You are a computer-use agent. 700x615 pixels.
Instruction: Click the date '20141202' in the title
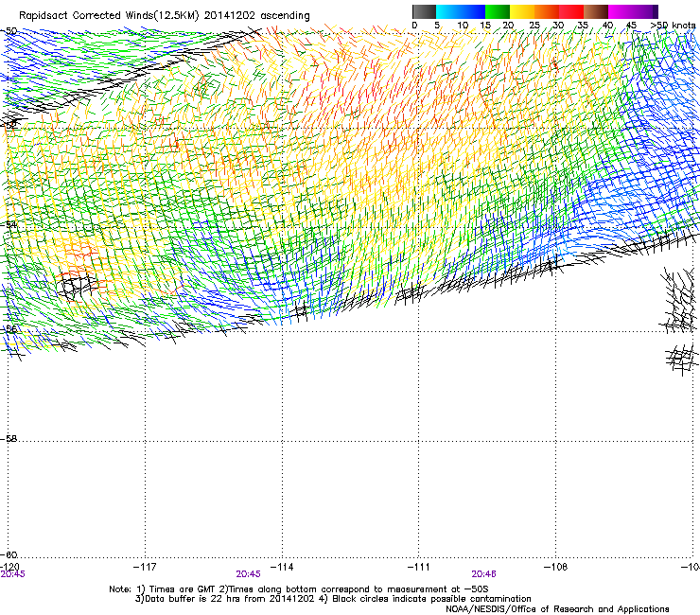[230, 16]
